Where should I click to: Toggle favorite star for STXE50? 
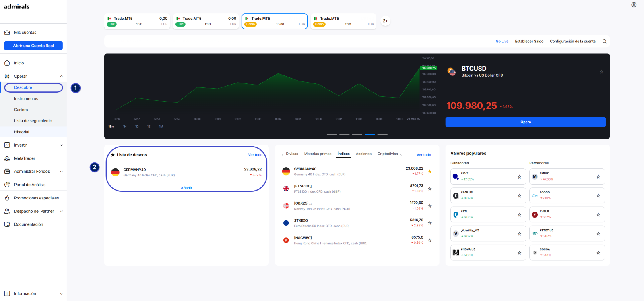click(x=430, y=223)
